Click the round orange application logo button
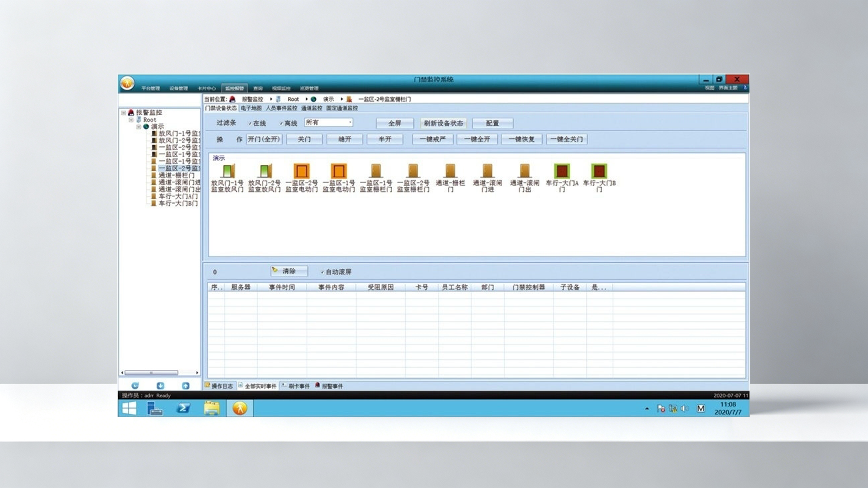 pos(127,83)
